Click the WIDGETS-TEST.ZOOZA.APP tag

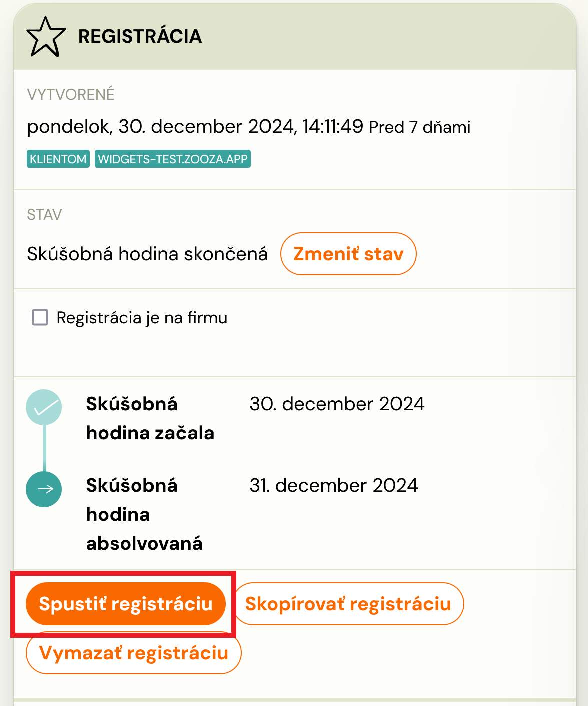point(173,159)
